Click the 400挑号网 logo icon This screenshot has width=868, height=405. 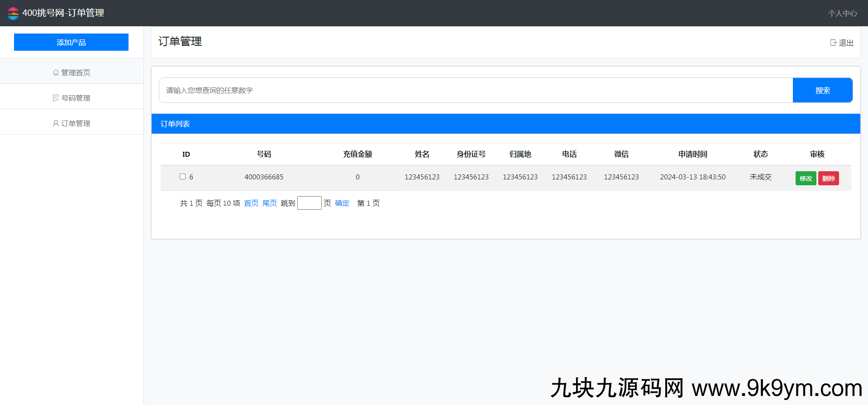pyautogui.click(x=13, y=13)
